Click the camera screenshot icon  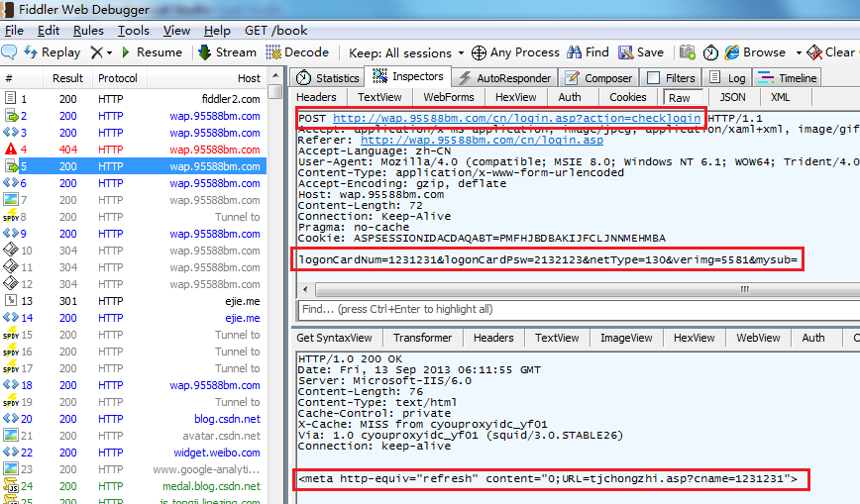pyautogui.click(x=688, y=52)
